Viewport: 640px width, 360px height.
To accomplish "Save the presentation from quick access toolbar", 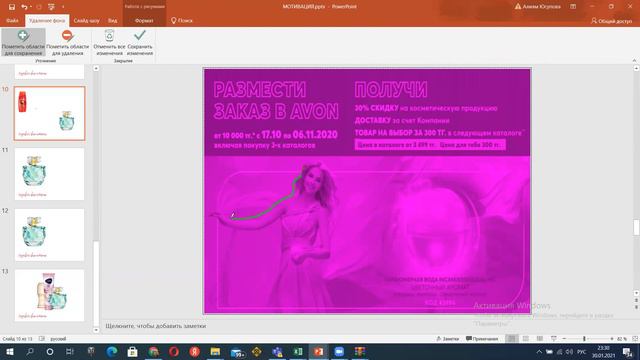I will pos(12,7).
